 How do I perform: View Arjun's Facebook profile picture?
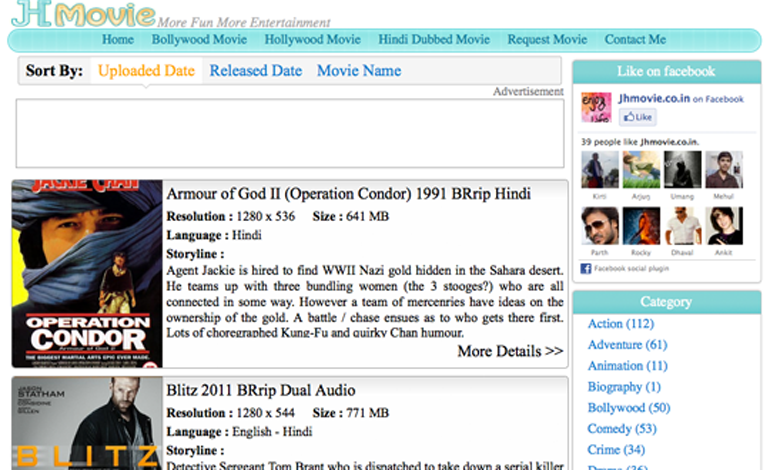641,169
